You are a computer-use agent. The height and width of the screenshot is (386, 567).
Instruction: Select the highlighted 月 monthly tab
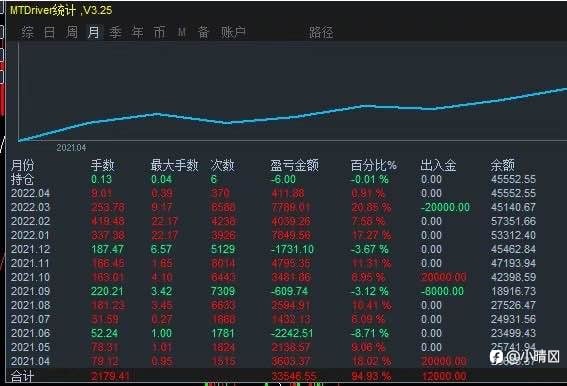pyautogui.click(x=94, y=33)
